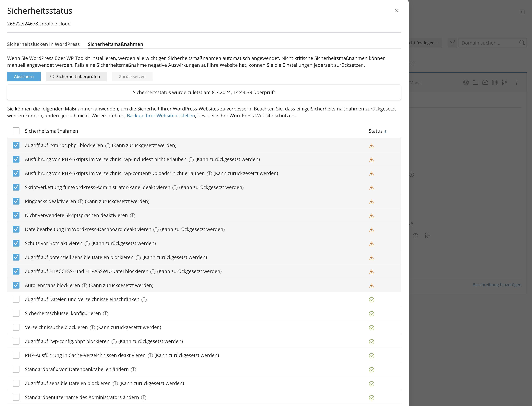This screenshot has height=406, width=532.
Task: Uncheck Zugriff auf xmlrpc.php blockieren
Action: point(16,145)
